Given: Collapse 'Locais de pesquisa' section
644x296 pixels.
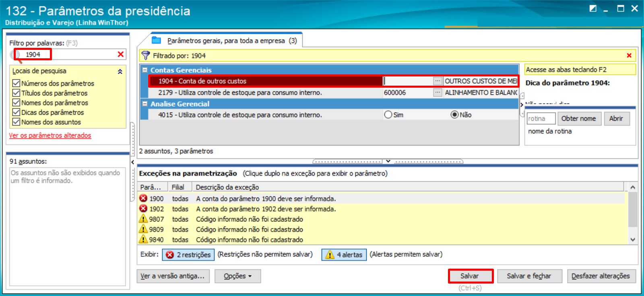Looking at the screenshot, I should [x=120, y=71].
